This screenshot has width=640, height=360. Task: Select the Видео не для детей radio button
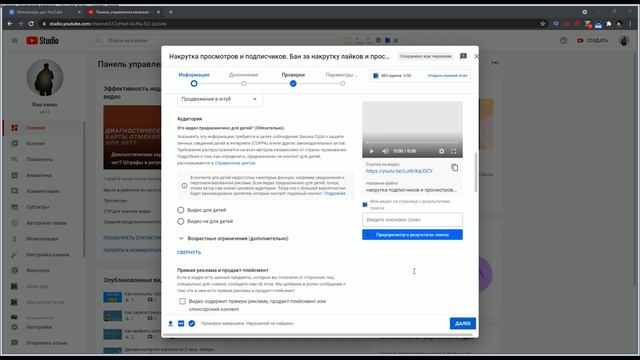(181, 221)
